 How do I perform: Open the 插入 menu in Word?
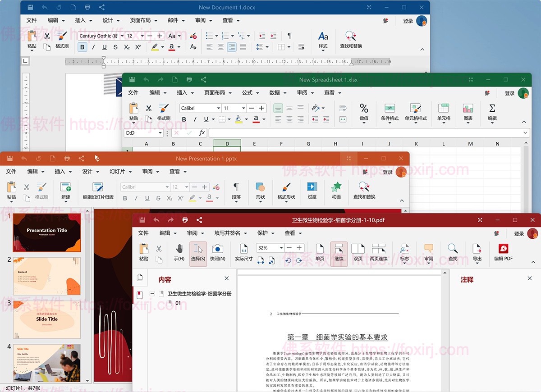(x=80, y=20)
